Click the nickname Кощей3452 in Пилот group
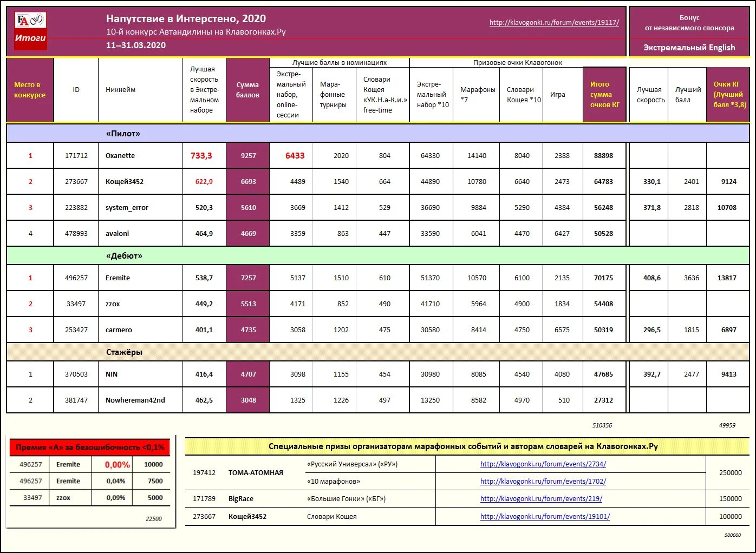Viewport: 756px width, 553px height. click(x=125, y=182)
